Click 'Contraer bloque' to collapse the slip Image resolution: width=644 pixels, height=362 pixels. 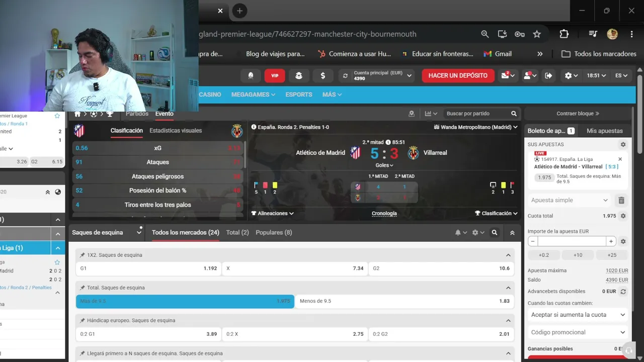(578, 114)
